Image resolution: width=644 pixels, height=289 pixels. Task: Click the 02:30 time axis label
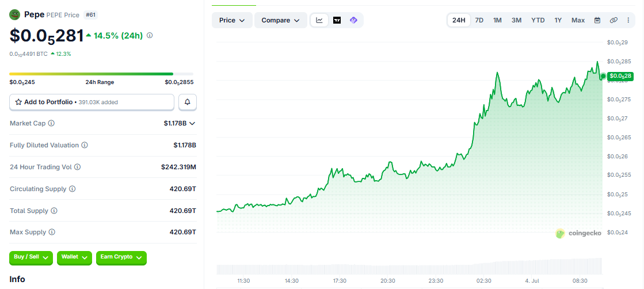484,281
